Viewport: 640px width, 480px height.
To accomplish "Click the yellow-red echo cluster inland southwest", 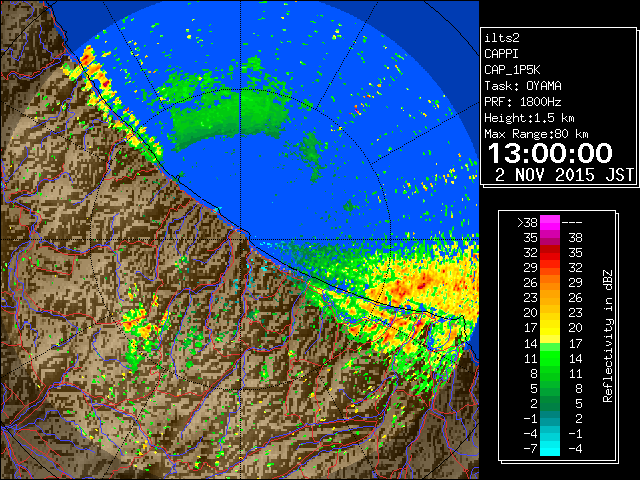I will click(143, 322).
